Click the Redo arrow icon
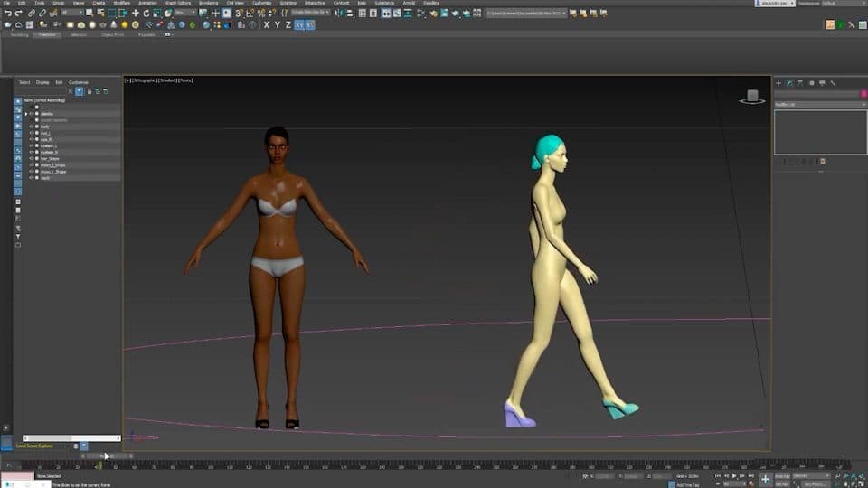This screenshot has height=488, width=868. (18, 13)
